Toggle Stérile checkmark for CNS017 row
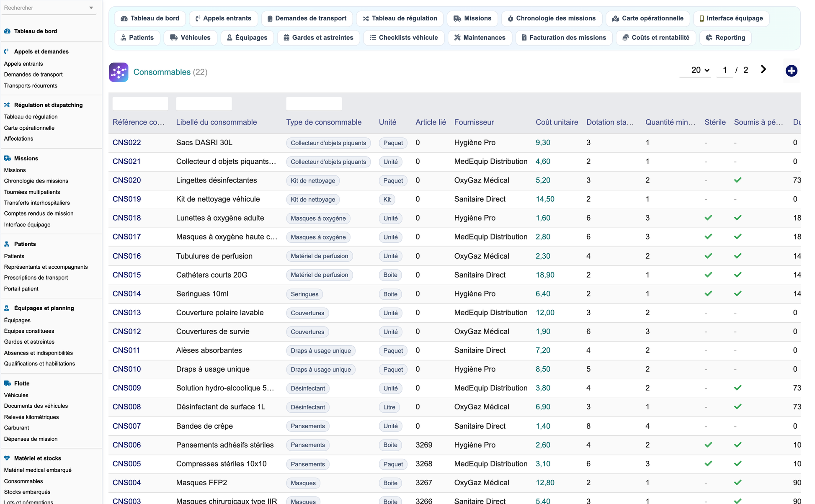Screen dimensions: 815x504 708,237
